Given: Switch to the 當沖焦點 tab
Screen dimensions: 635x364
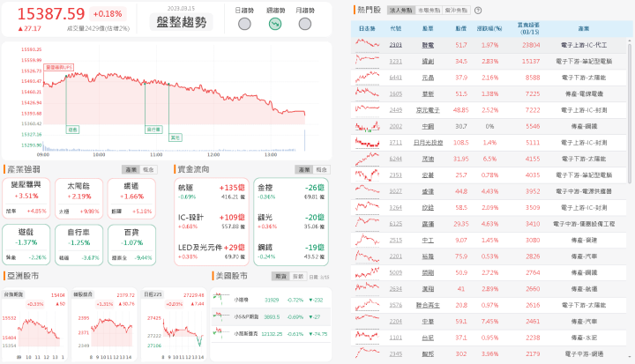Looking at the screenshot, I should pyautogui.click(x=456, y=10).
